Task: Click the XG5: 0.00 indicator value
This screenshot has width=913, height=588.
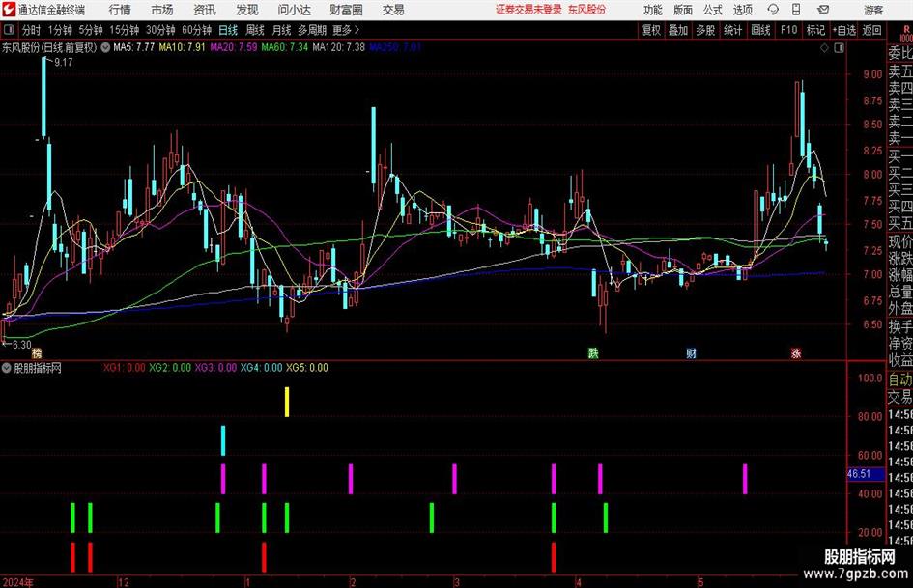Action: click(307, 368)
